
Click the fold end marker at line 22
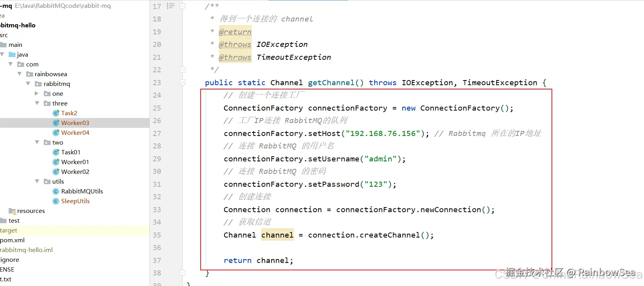click(182, 70)
